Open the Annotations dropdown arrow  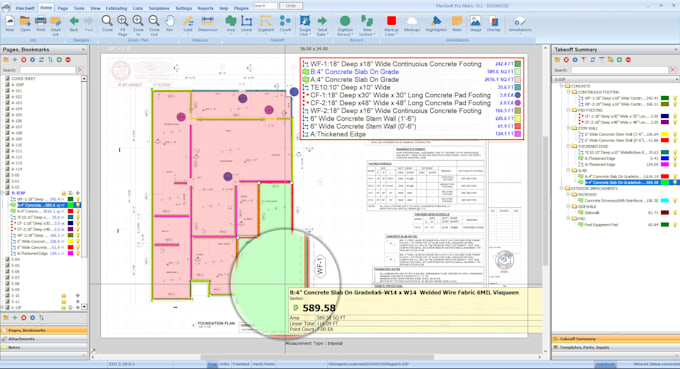click(x=520, y=34)
